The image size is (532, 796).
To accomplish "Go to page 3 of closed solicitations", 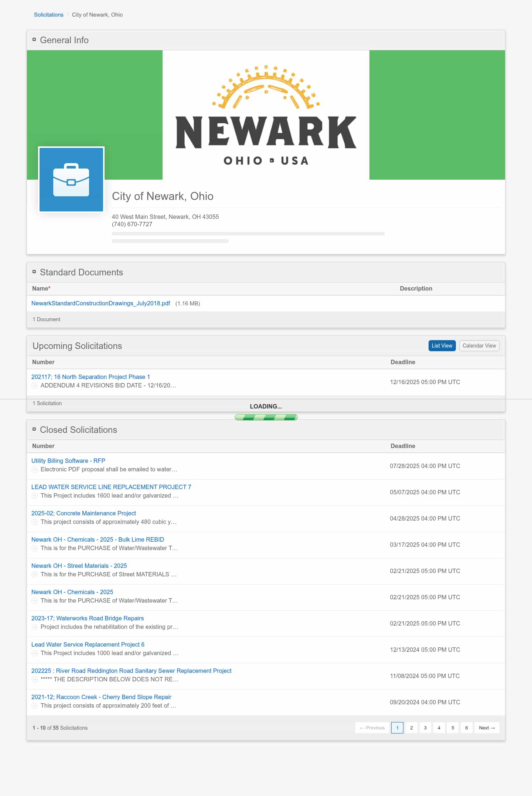I will pos(425,728).
